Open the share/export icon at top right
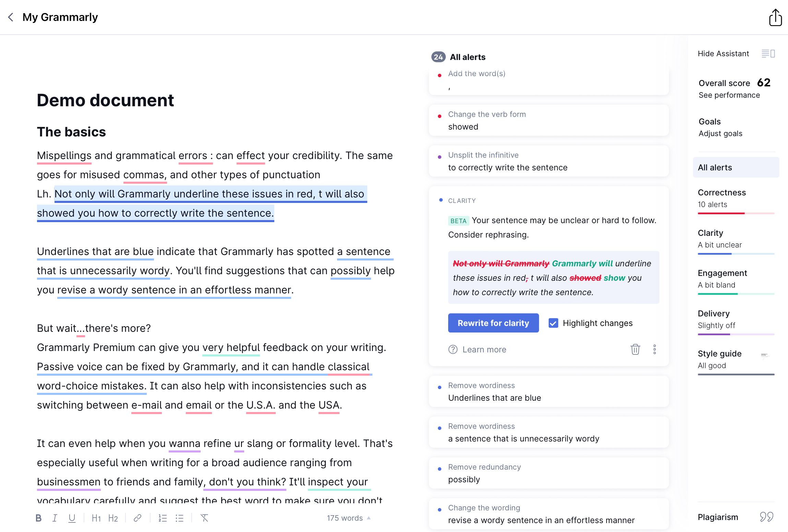Viewport: 788px width, 532px height. pyautogui.click(x=775, y=17)
